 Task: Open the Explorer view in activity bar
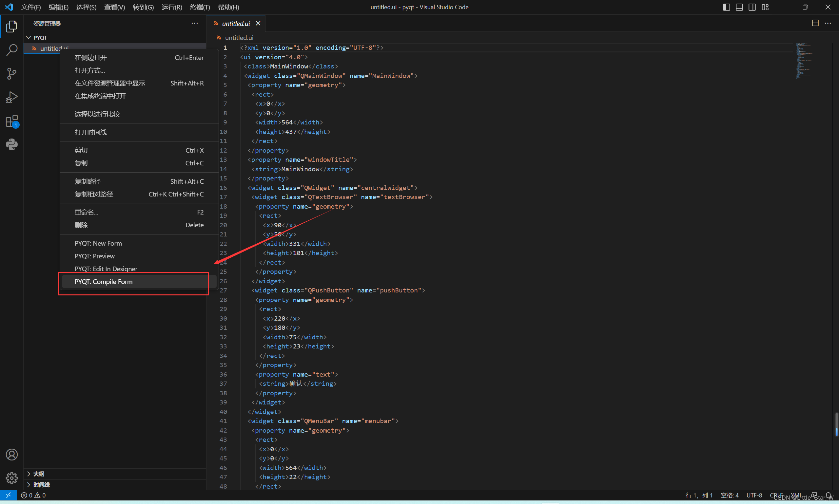tap(11, 27)
